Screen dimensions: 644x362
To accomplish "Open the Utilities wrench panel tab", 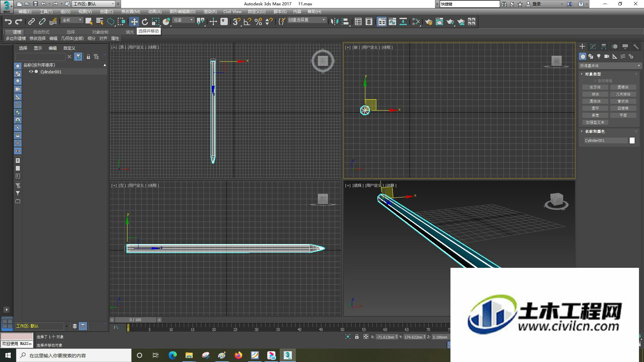I will pos(636,47).
